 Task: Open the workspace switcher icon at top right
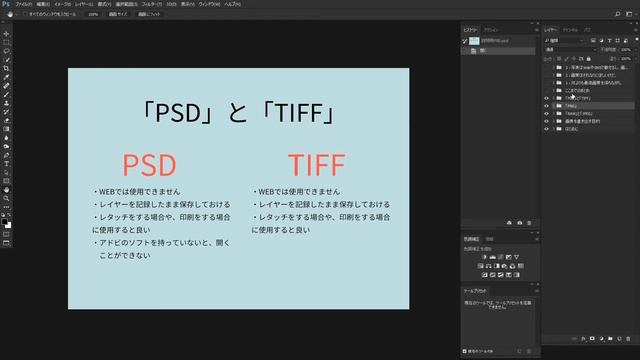click(629, 14)
